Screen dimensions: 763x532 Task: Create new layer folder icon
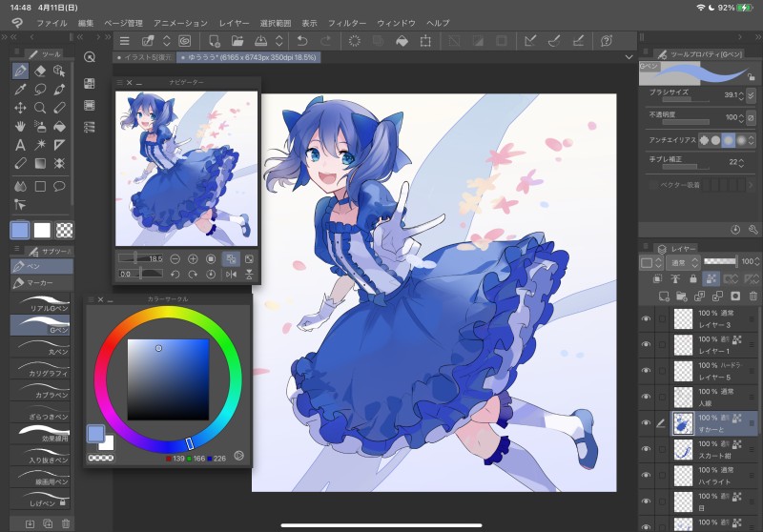[x=682, y=297]
